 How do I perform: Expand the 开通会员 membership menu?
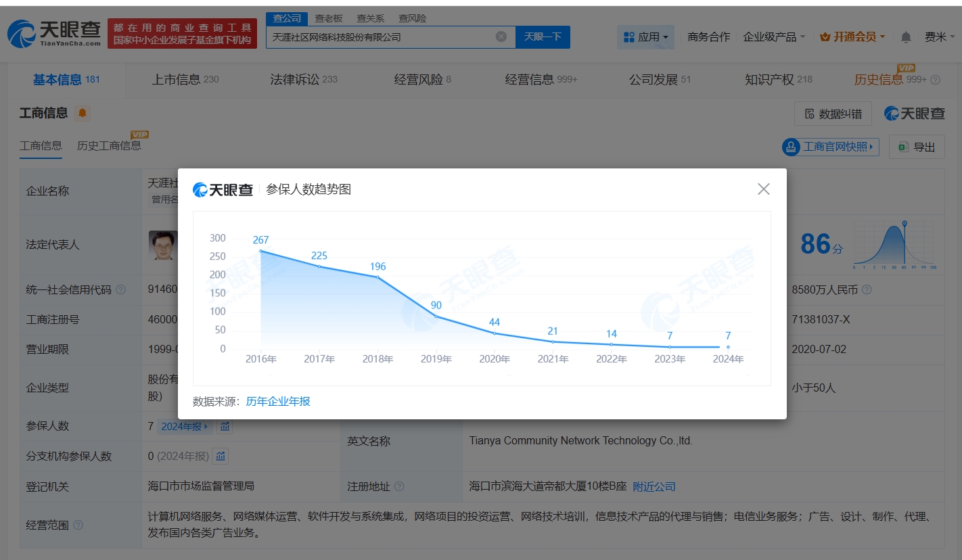[x=852, y=37]
